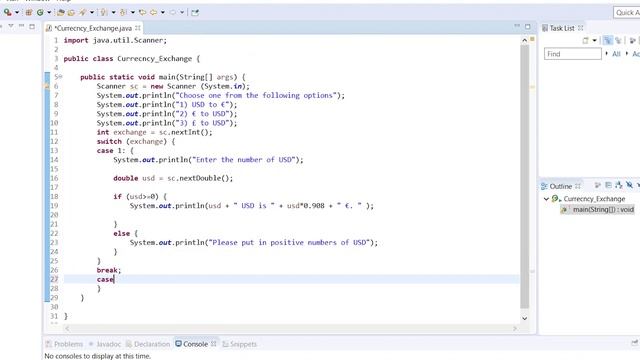Viewport: 640px width, 360px height.
Task: Click 'switch (exchange) {' on line 12
Action: click(x=136, y=142)
